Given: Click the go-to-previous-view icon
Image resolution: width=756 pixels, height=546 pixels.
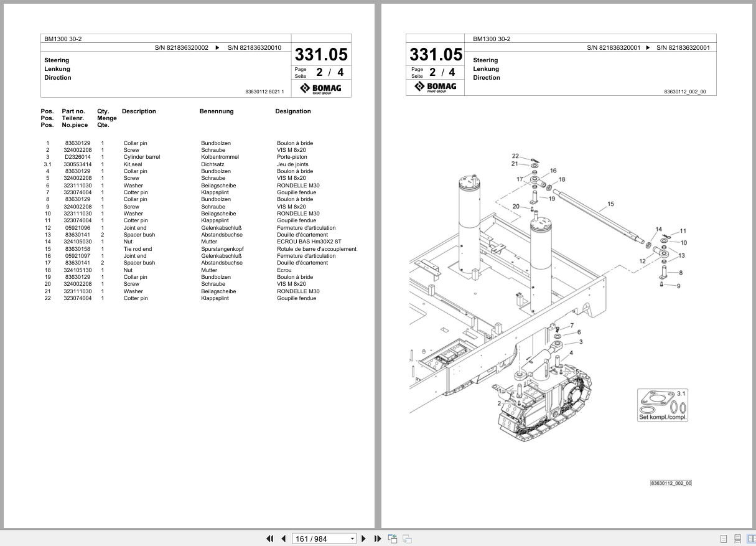Looking at the screenshot, I should [x=393, y=539].
